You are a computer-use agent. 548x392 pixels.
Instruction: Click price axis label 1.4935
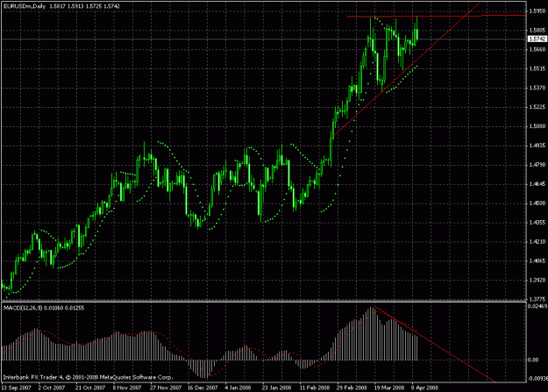point(537,146)
